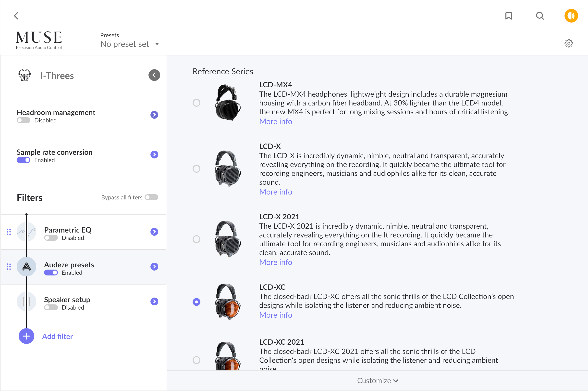The image size is (588, 391).
Task: Grab the Parametric EQ drag handle
Action: 9,232
